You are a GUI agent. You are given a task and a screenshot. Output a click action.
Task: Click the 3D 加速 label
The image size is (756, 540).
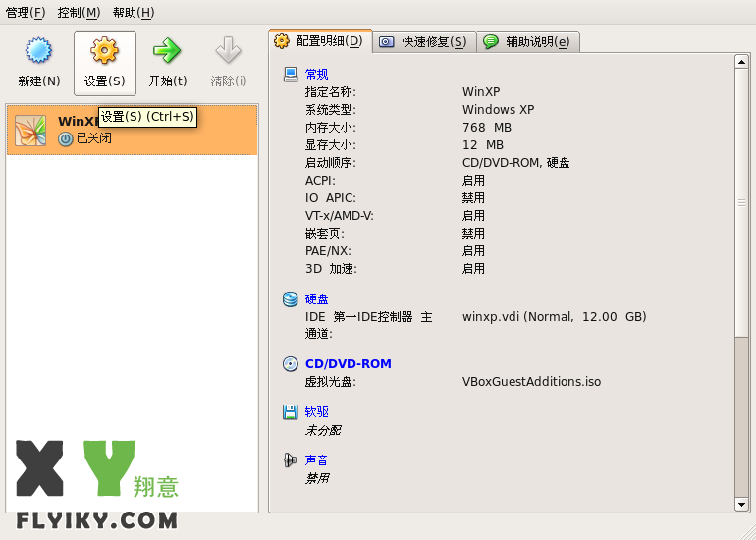coord(331,269)
